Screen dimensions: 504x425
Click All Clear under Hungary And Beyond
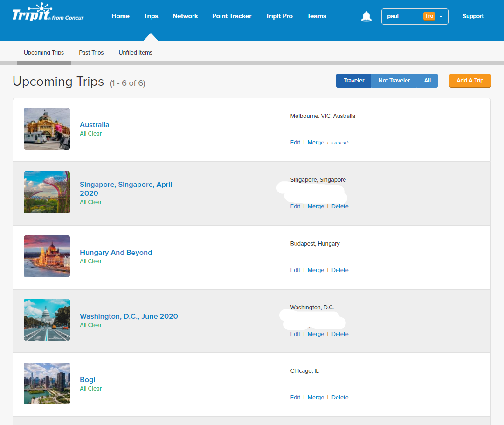point(90,261)
